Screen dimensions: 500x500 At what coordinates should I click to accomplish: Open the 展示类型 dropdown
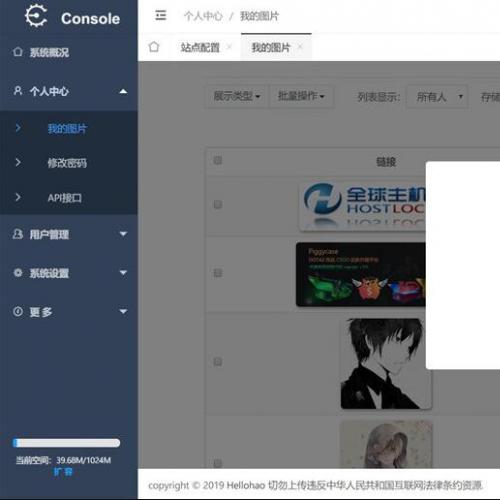coord(236,96)
